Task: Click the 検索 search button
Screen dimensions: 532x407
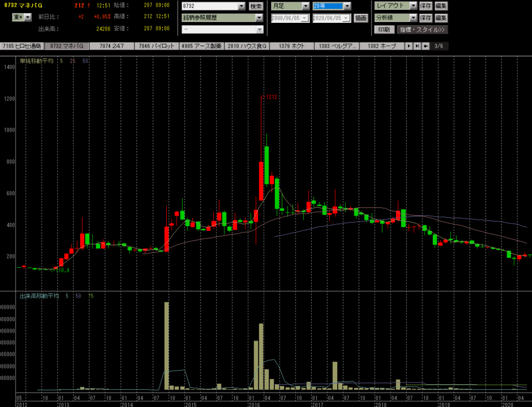Action: click(x=256, y=6)
